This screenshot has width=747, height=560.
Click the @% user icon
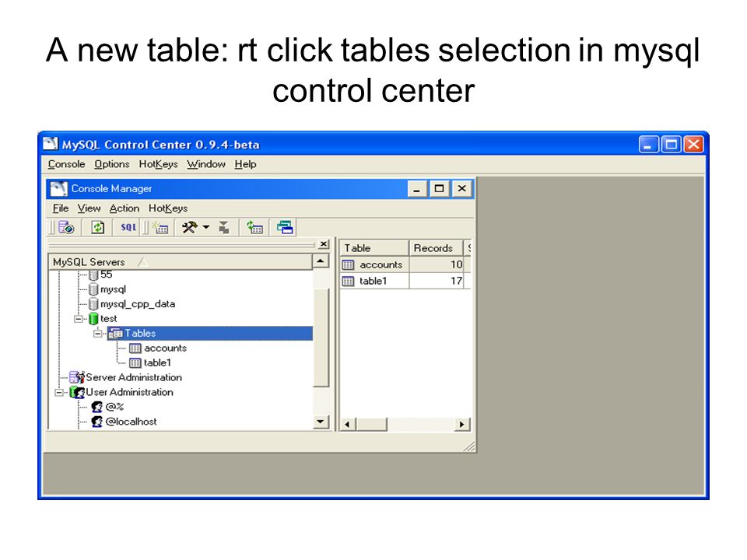tap(96, 407)
